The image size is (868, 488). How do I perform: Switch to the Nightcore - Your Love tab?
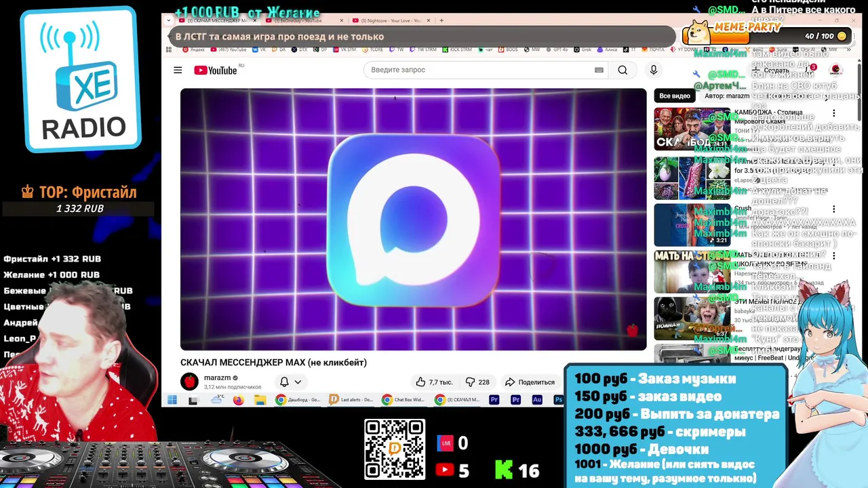(x=390, y=20)
